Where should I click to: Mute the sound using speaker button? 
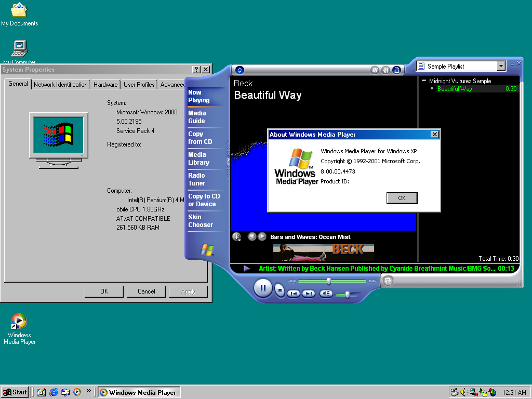click(326, 294)
